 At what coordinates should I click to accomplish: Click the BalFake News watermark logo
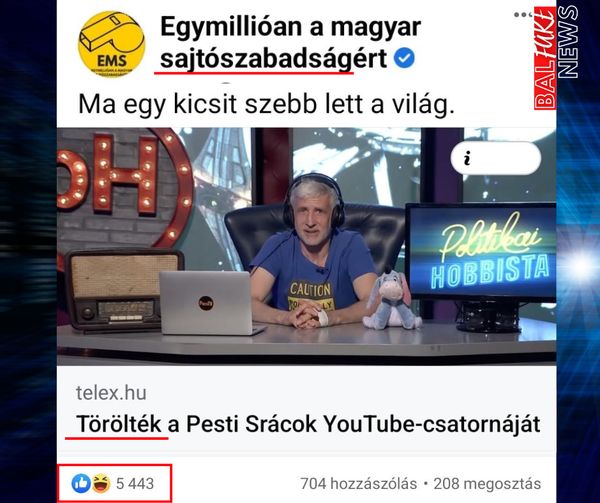tap(556, 57)
